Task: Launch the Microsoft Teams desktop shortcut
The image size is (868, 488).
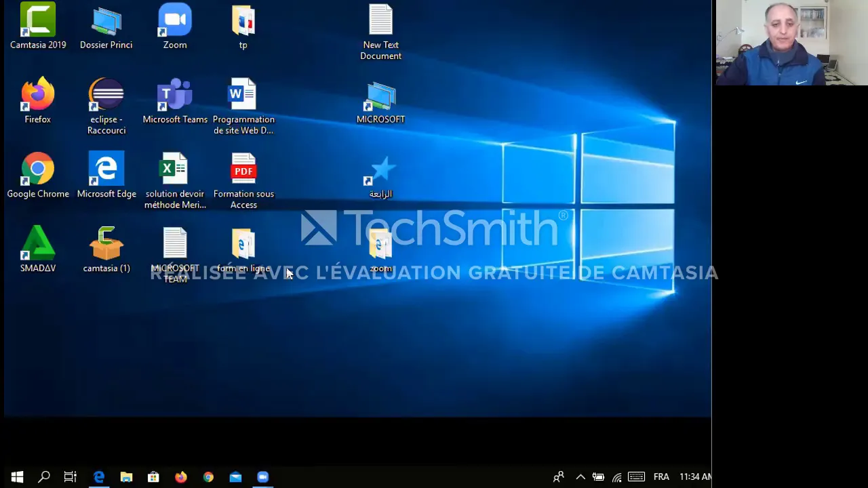Action: coord(175,101)
